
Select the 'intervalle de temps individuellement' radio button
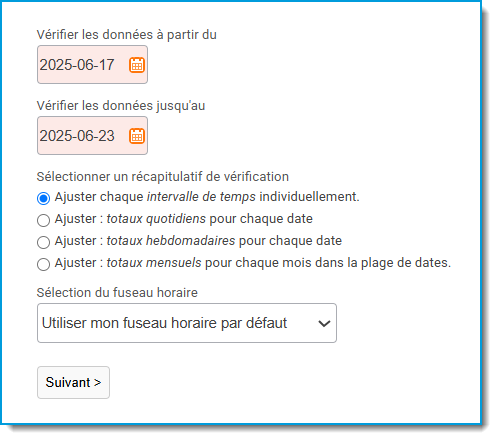43,198
